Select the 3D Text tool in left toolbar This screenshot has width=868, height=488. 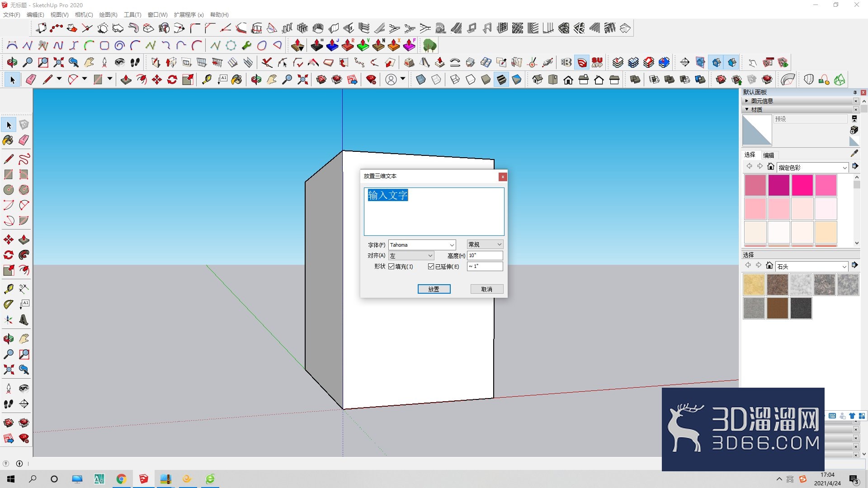[x=24, y=320]
